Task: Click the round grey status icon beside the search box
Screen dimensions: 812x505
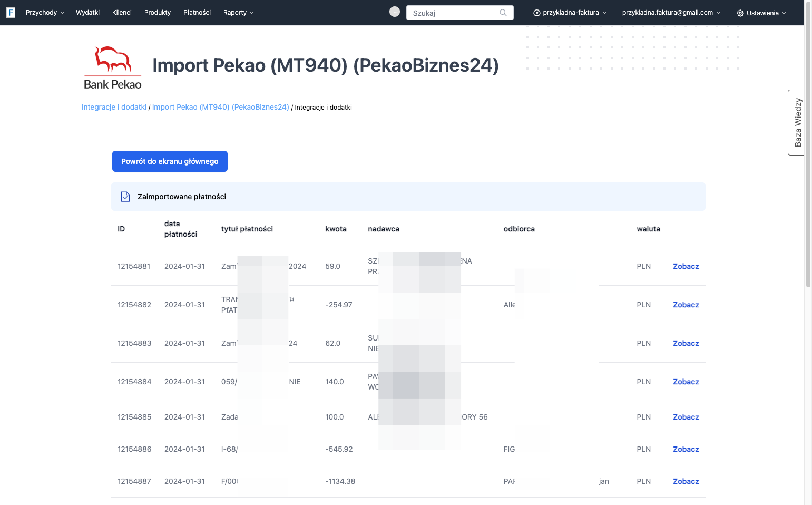Action: pyautogui.click(x=395, y=12)
